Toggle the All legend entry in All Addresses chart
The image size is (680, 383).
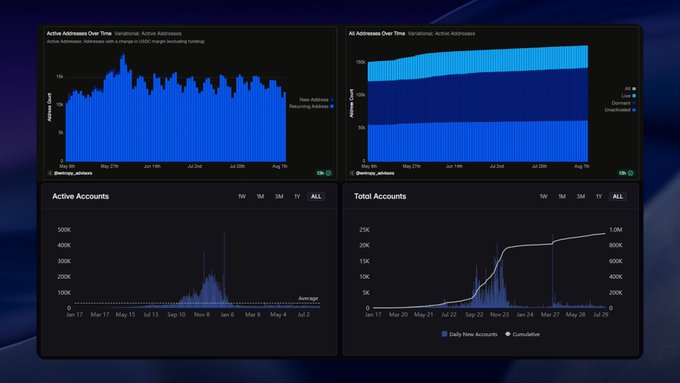630,88
